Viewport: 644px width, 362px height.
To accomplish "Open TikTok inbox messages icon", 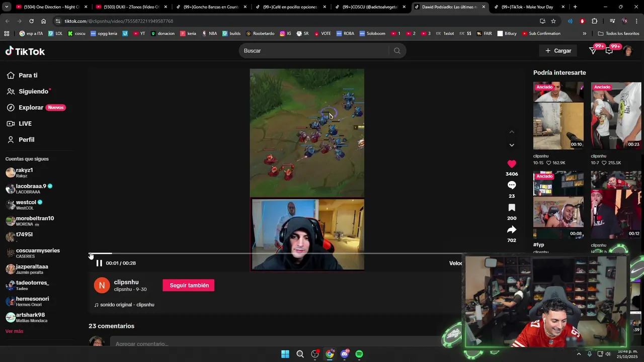I will (593, 51).
